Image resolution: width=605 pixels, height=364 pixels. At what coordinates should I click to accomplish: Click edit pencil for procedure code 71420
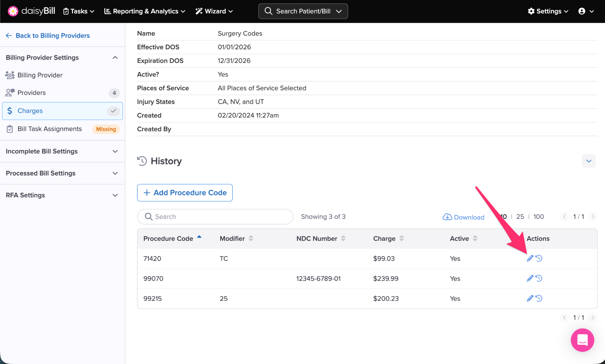(530, 259)
